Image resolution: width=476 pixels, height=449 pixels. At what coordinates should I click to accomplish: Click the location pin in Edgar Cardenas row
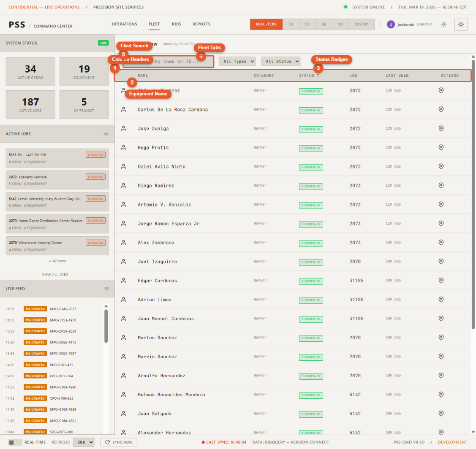click(x=441, y=280)
